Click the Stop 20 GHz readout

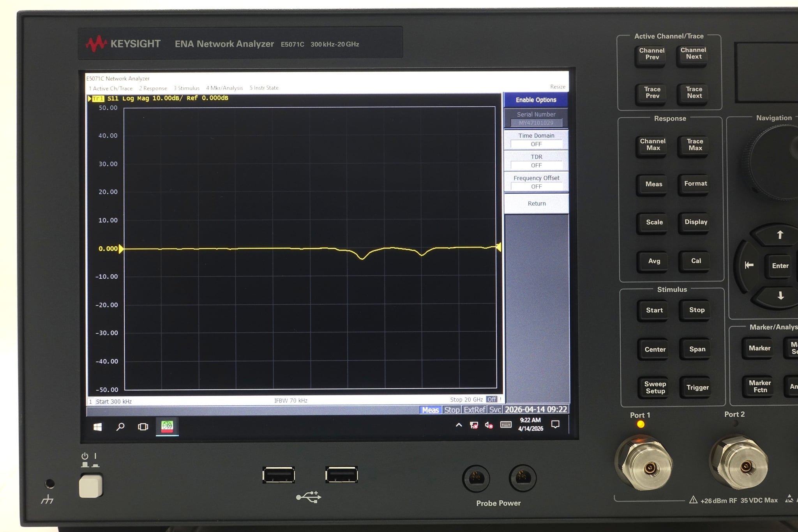[x=466, y=399]
